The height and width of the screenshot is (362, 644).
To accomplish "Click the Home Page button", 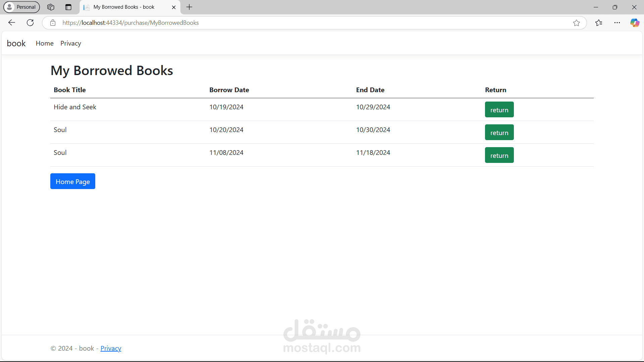I will click(73, 181).
